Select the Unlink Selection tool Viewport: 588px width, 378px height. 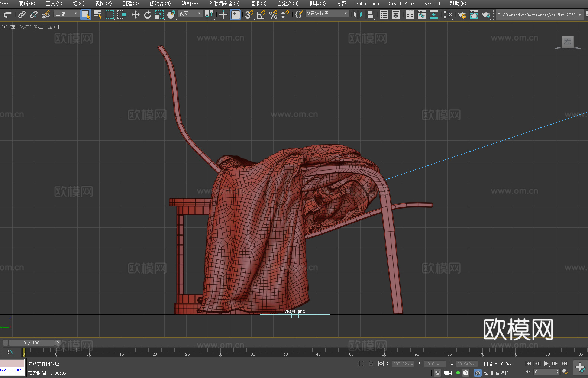pos(34,14)
